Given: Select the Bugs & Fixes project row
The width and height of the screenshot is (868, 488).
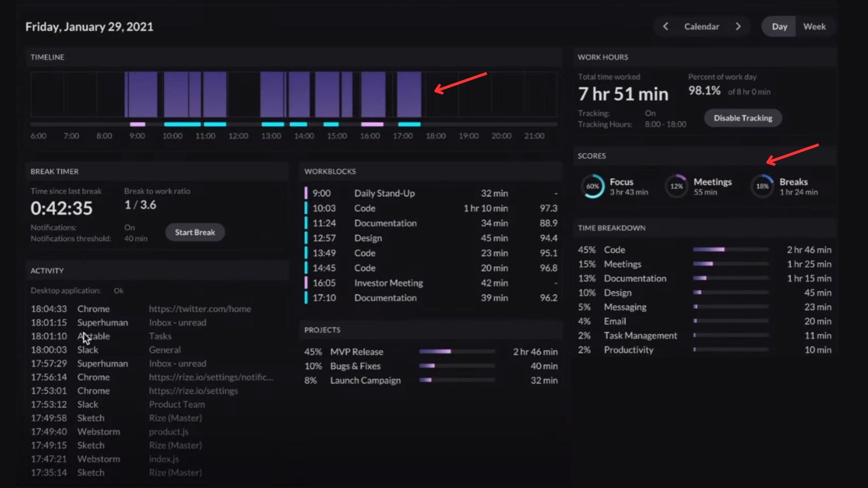Looking at the screenshot, I should point(355,366).
